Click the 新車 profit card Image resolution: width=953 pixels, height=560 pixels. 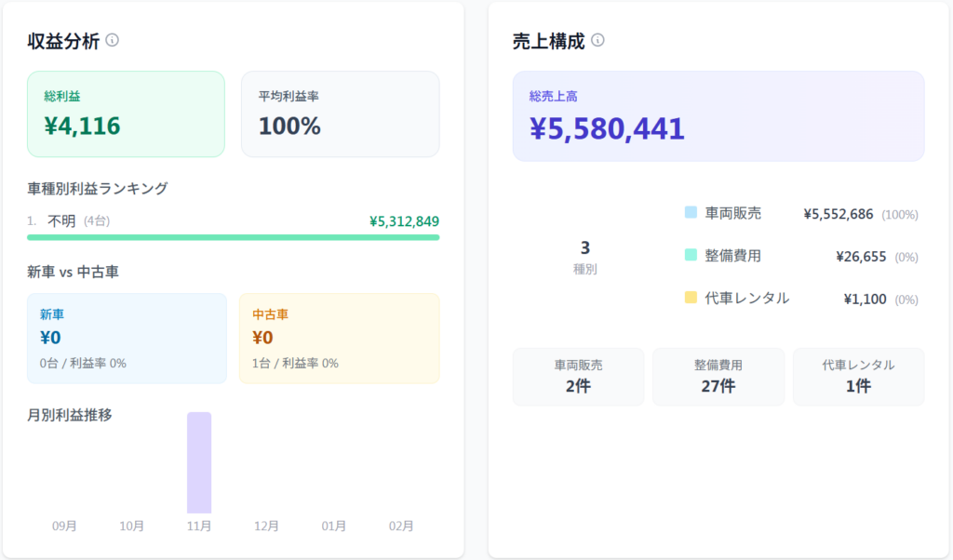(127, 339)
